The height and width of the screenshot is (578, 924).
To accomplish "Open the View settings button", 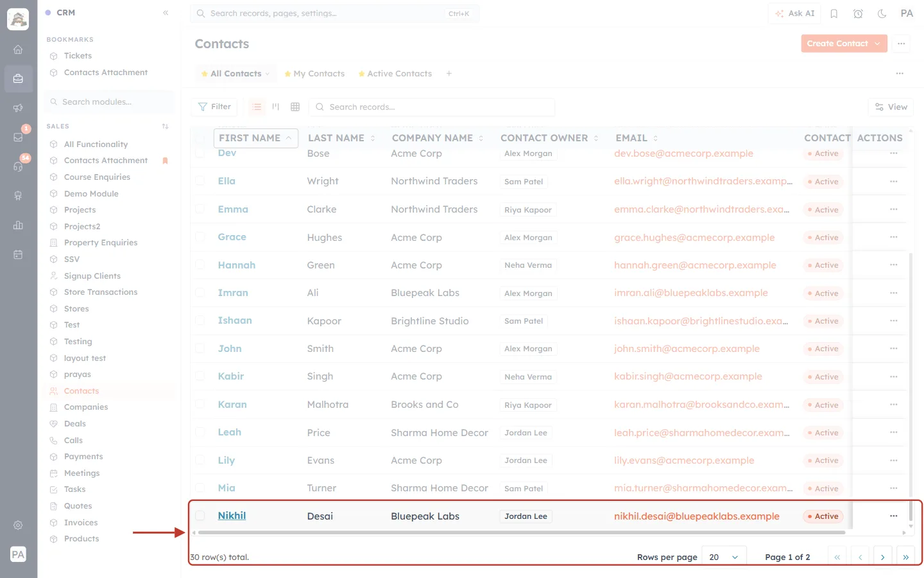I will (891, 107).
